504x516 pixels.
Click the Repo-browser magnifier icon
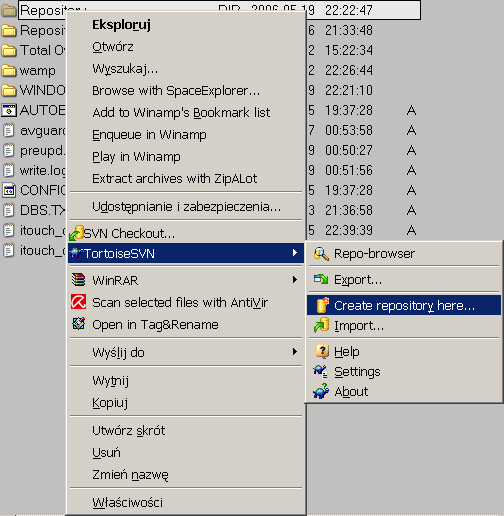(321, 254)
